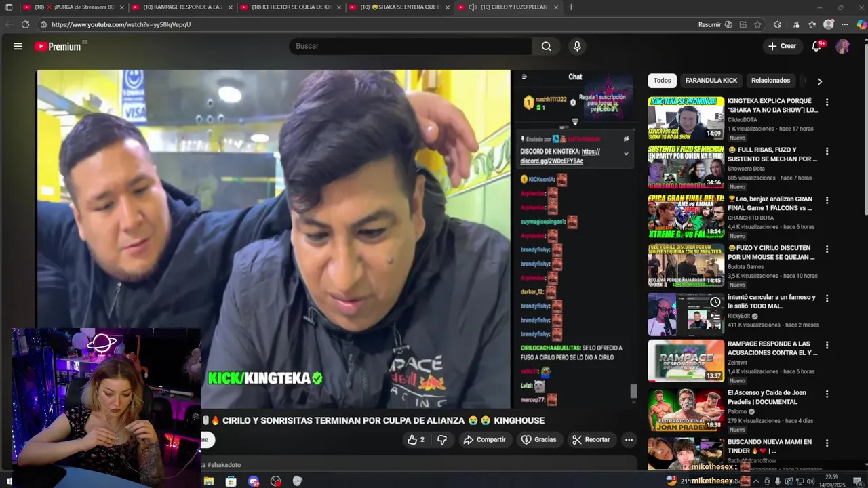Open Joan Pradells documental thumbnail

pos(686,409)
